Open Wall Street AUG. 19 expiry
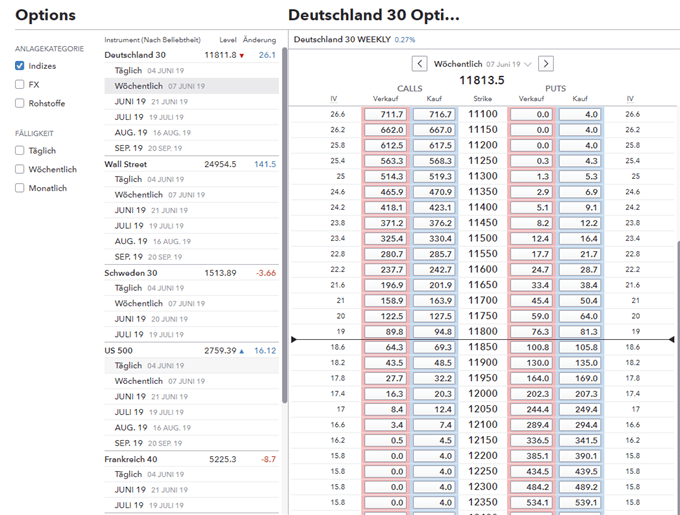Screen dimensions: 680x515 (x=191, y=241)
